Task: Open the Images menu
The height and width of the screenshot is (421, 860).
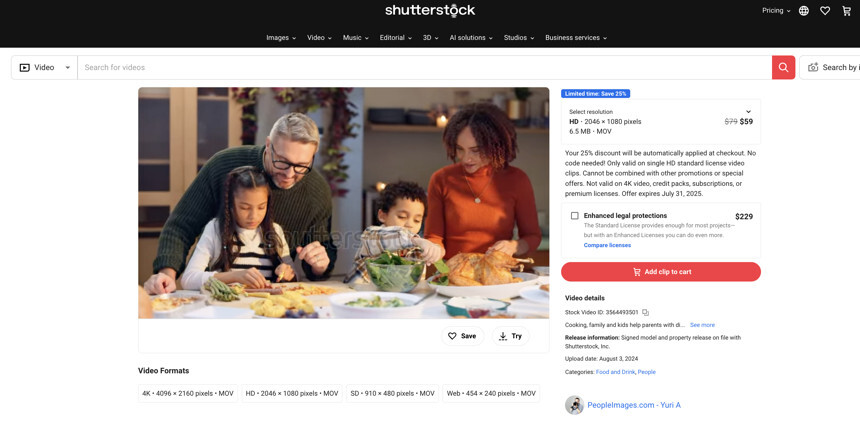Action: [281, 38]
